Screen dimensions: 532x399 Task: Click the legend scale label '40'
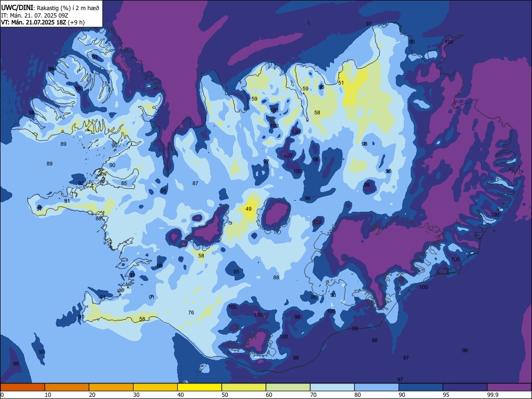181,395
